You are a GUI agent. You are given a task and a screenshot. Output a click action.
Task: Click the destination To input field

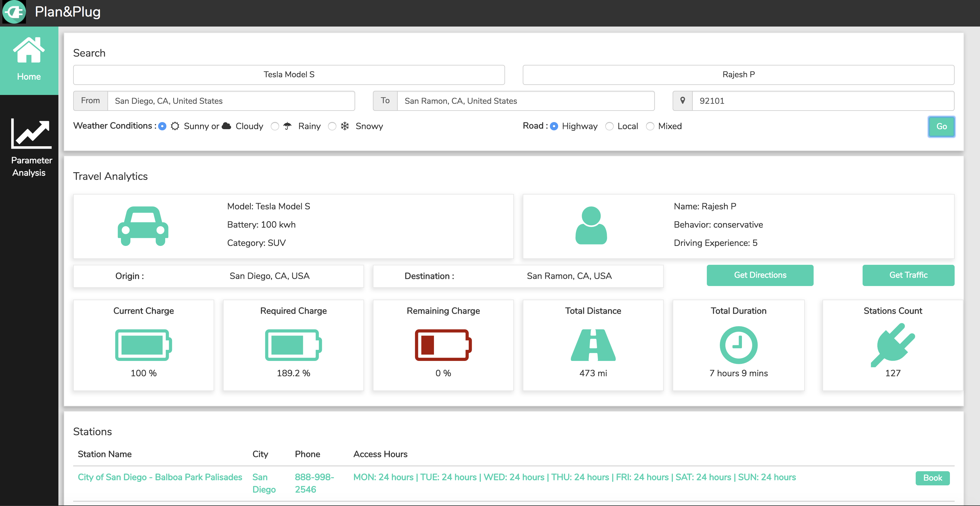coord(525,101)
